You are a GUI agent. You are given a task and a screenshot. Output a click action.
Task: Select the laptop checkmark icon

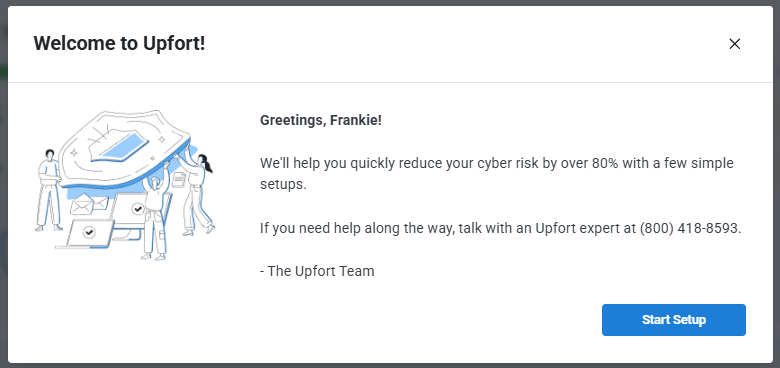(89, 231)
